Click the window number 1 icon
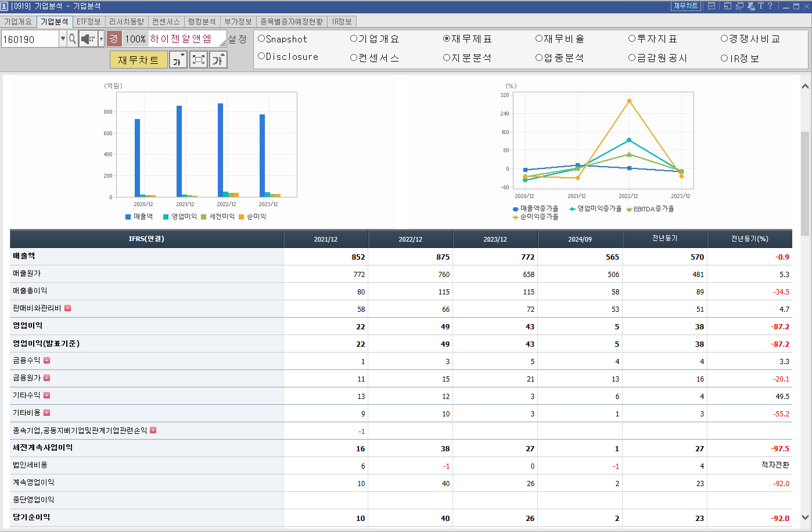This screenshot has width=812, height=532. click(x=4, y=6)
